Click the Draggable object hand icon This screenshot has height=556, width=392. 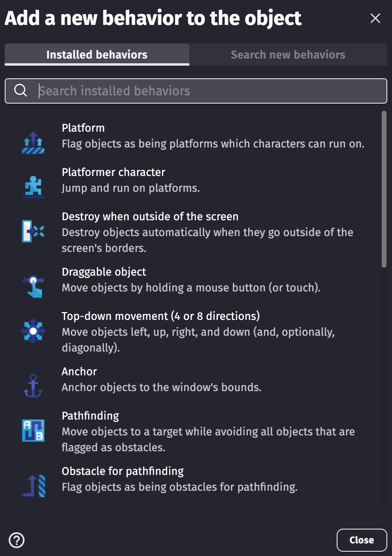click(x=33, y=286)
